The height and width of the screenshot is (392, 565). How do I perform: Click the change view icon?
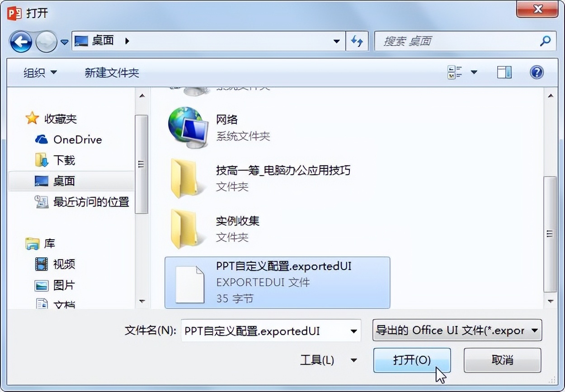[x=455, y=72]
